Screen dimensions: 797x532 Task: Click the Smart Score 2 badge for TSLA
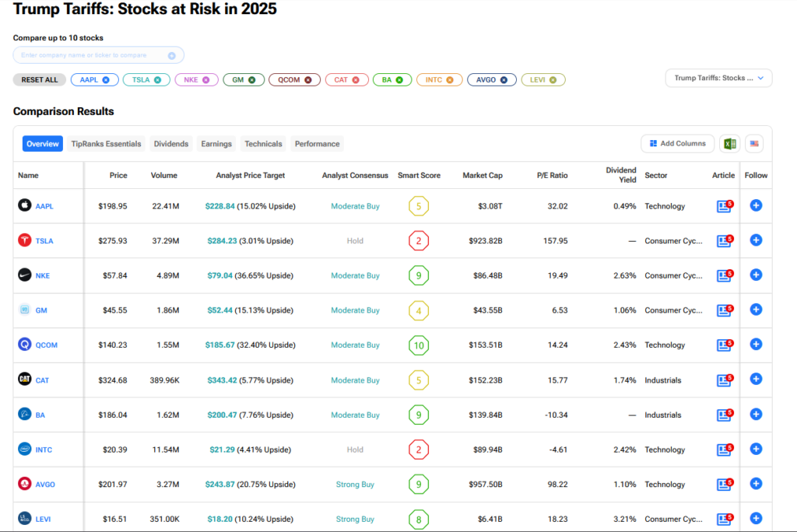(x=419, y=241)
